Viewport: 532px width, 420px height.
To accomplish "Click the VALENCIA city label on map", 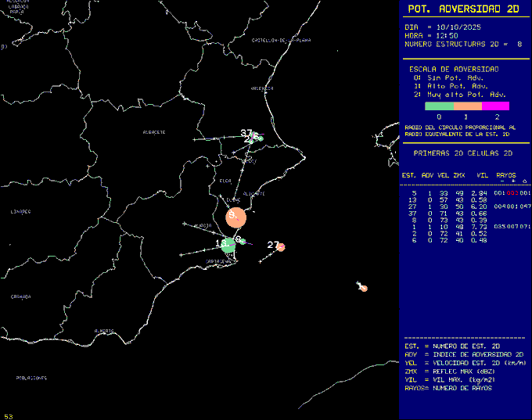I will pos(262,88).
